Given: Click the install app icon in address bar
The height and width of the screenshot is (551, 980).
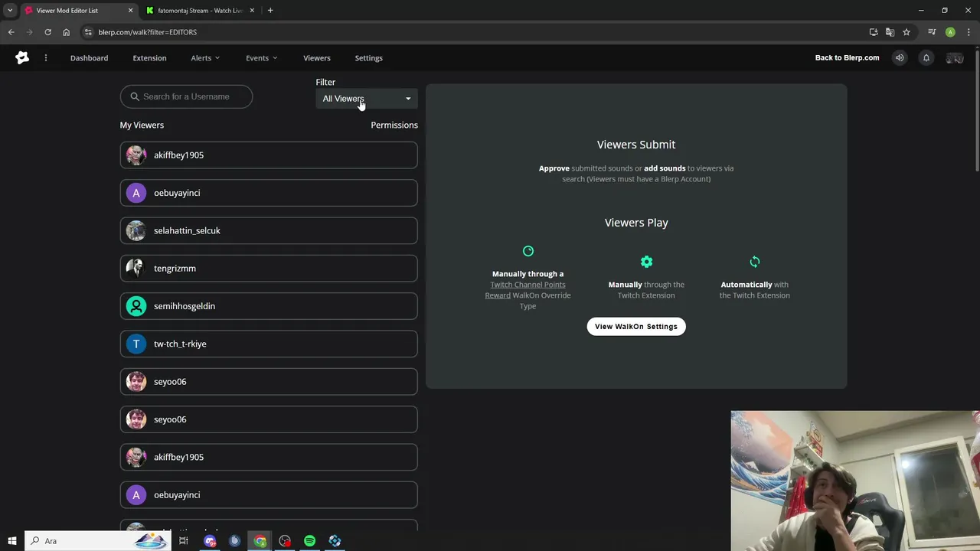Looking at the screenshot, I should pyautogui.click(x=874, y=32).
